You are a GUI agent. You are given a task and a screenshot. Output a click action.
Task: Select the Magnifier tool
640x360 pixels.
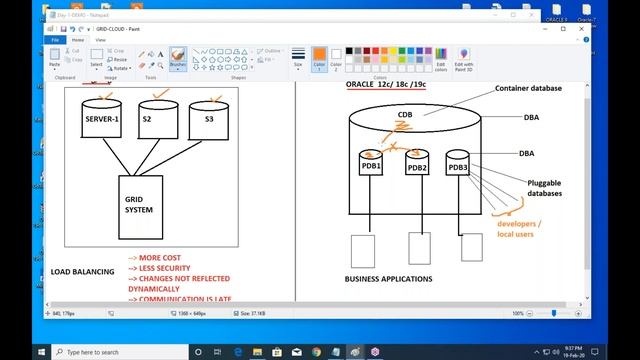tap(160, 65)
